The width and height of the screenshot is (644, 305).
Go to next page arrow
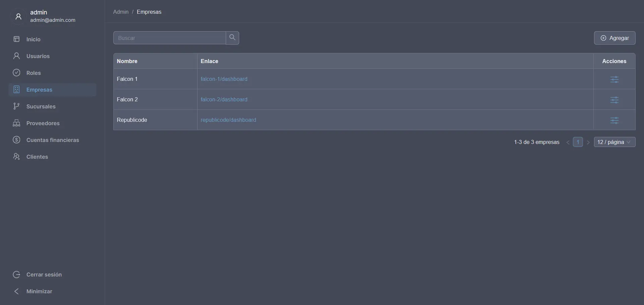[x=588, y=142]
